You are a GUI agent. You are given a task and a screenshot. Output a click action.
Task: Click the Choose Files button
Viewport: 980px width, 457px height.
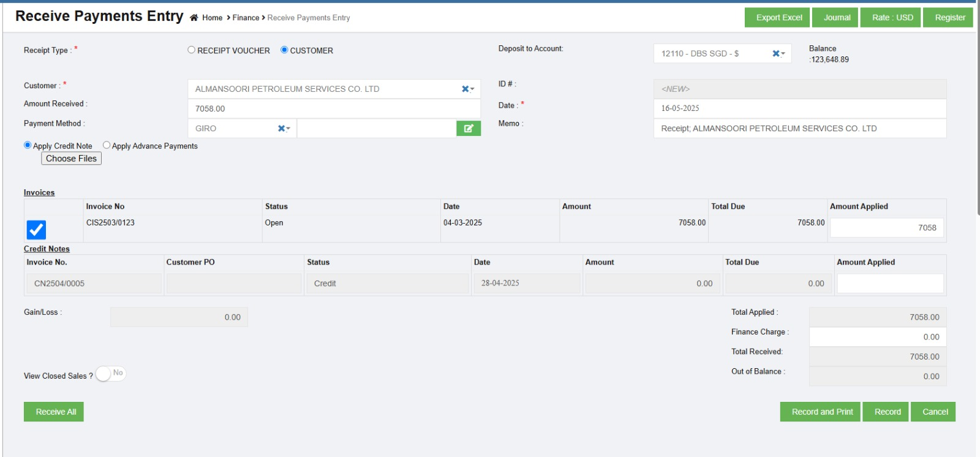[x=71, y=159]
